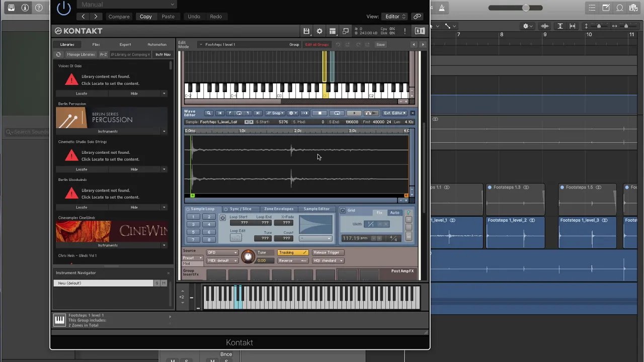Toggle Release Trigger button
The image size is (644, 362).
(x=327, y=252)
